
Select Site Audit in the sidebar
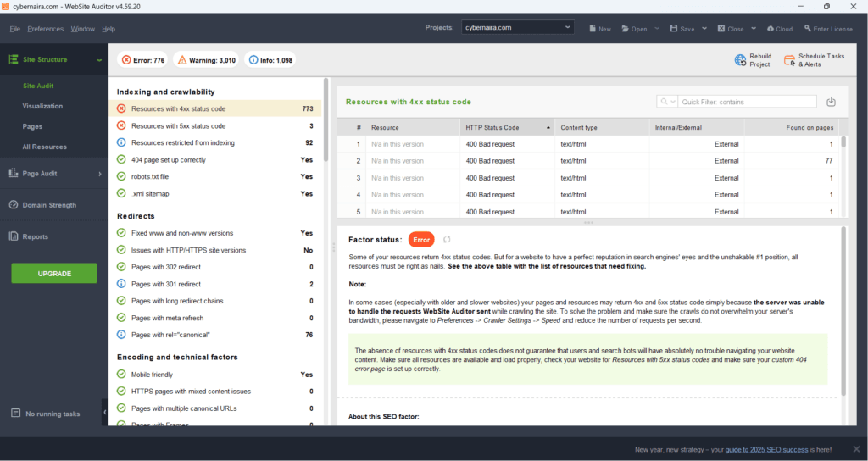(38, 86)
